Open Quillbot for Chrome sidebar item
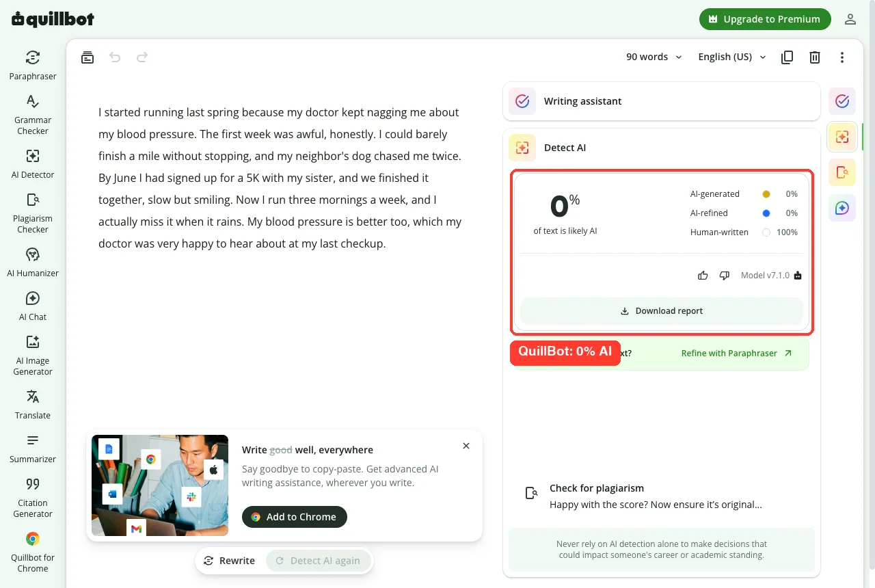 coord(33,552)
